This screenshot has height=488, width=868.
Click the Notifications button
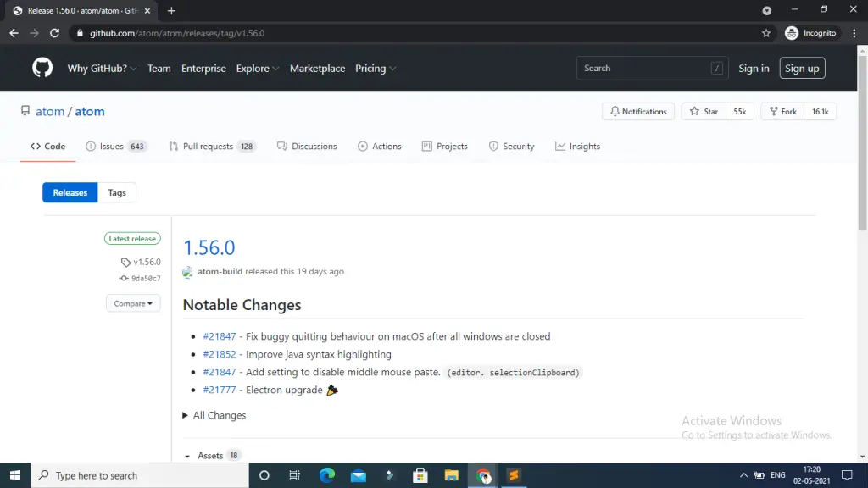tap(638, 111)
